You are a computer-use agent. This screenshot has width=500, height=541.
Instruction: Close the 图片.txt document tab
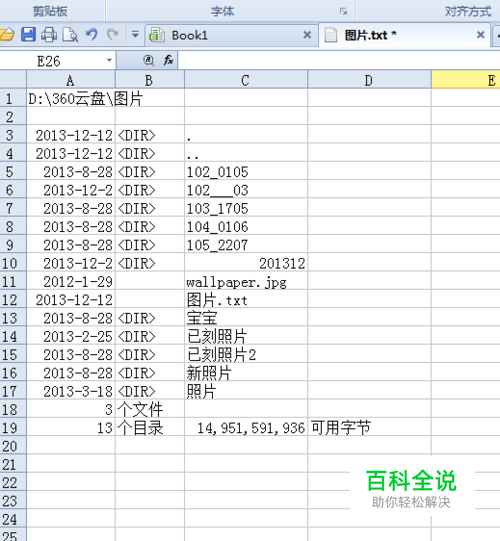click(480, 35)
